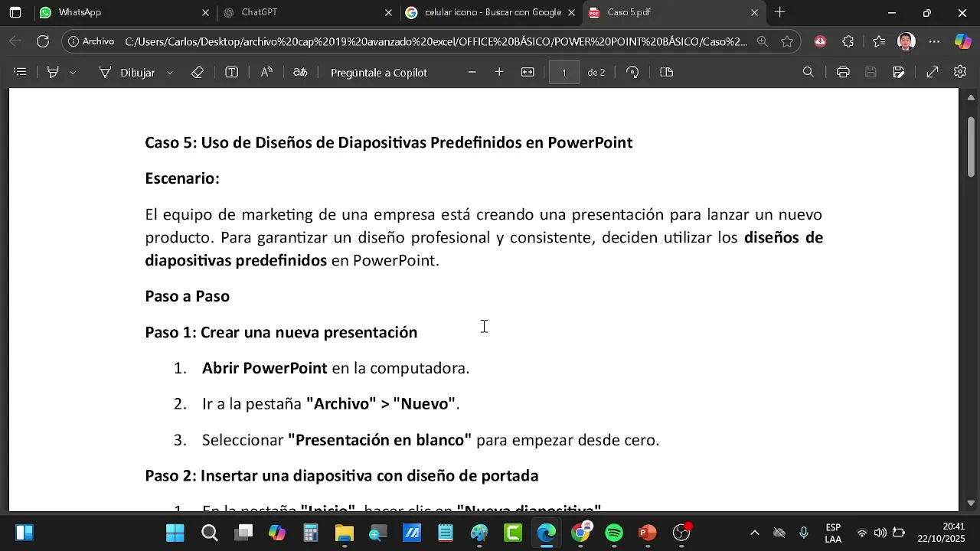Image resolution: width=980 pixels, height=551 pixels.
Task: Enter PDF full screen mode
Action: coord(933,72)
